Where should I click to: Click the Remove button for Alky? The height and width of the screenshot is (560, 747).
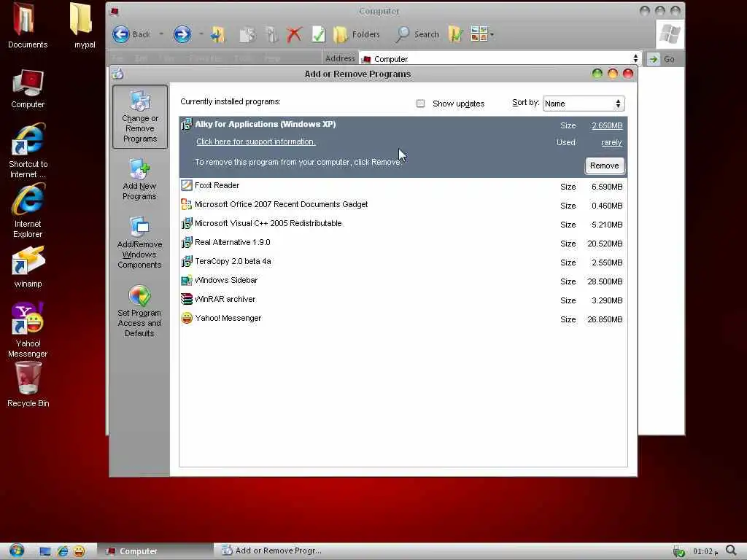coord(605,166)
